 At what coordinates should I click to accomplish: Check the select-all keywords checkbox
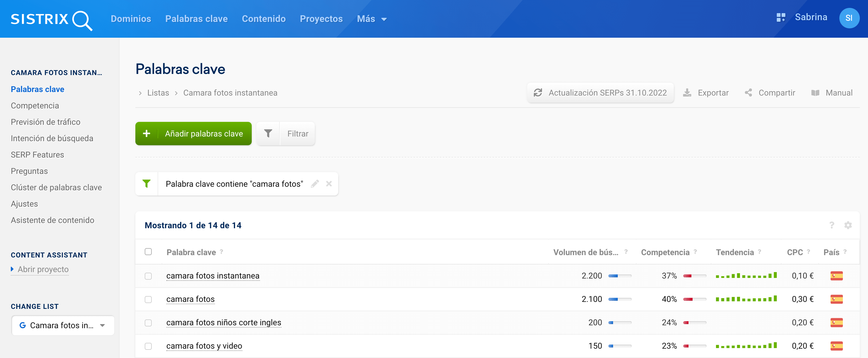click(x=148, y=252)
